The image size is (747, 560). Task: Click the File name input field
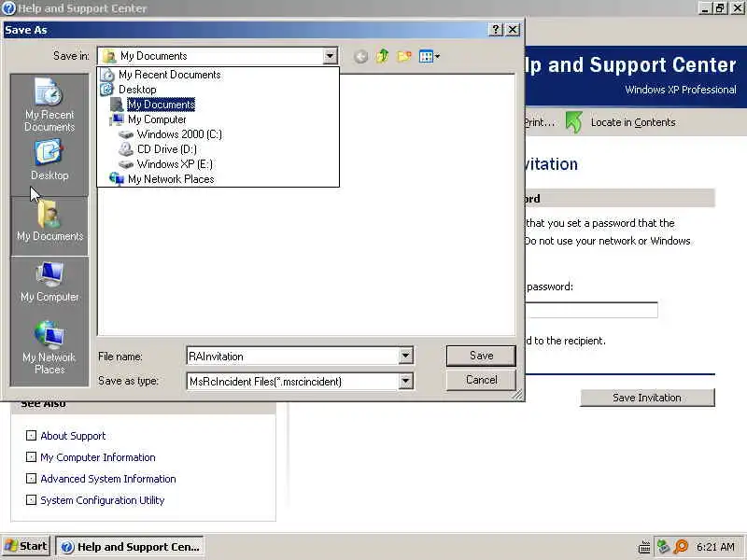(x=292, y=357)
